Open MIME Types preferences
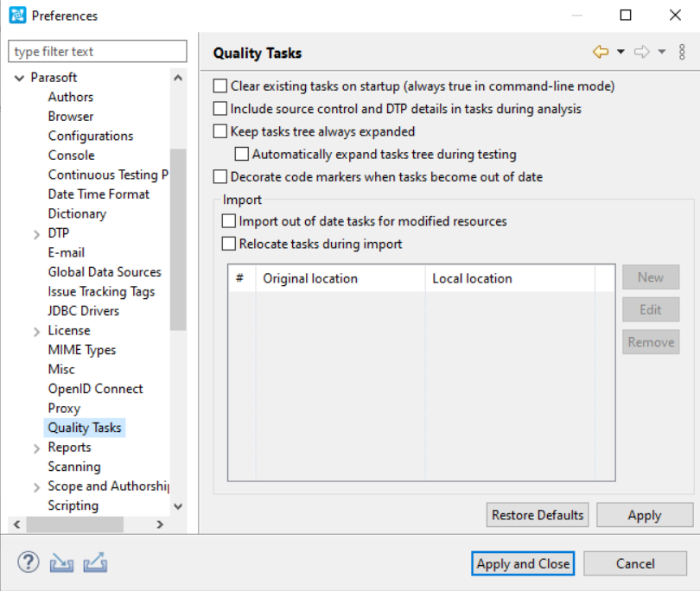 click(x=82, y=350)
